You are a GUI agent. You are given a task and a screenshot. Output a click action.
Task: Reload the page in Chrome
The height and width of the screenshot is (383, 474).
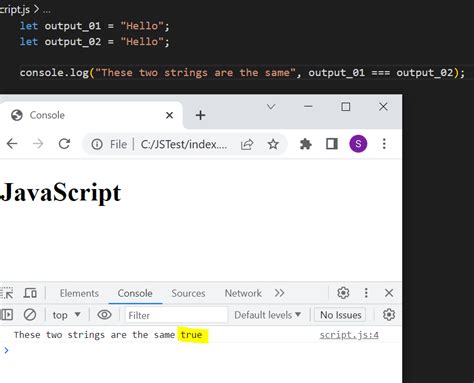click(x=64, y=144)
